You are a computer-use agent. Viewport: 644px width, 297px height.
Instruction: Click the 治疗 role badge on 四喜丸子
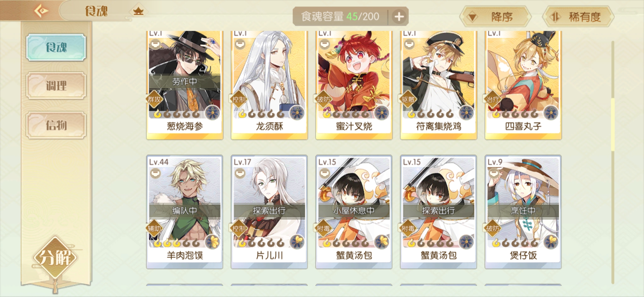pos(492,99)
